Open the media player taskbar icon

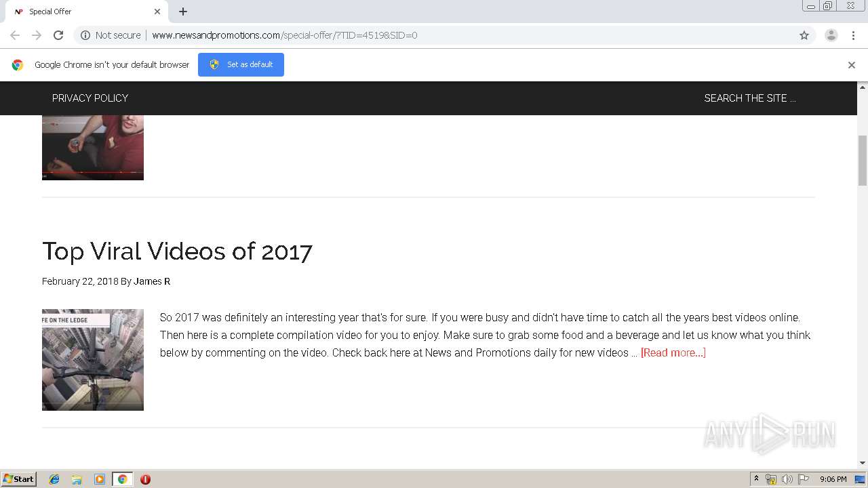(100, 479)
